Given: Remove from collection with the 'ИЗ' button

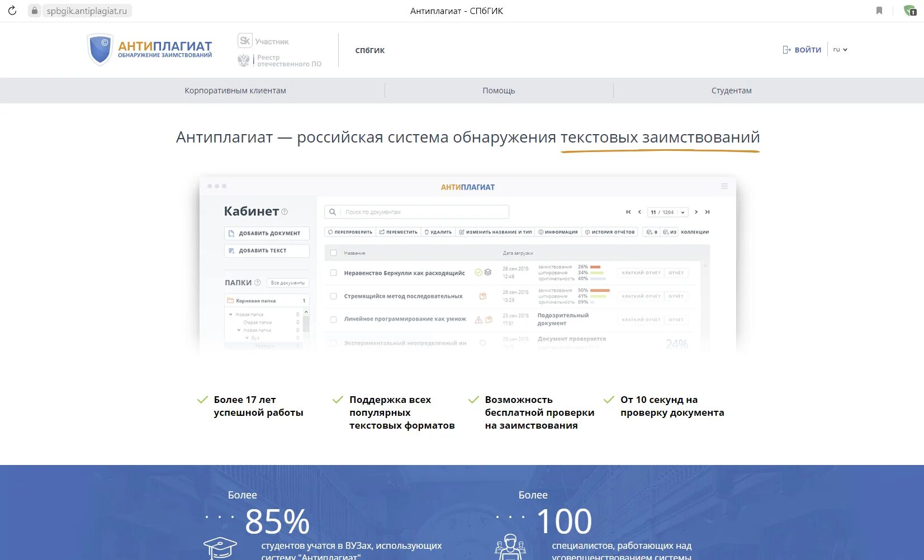Looking at the screenshot, I should [x=669, y=232].
